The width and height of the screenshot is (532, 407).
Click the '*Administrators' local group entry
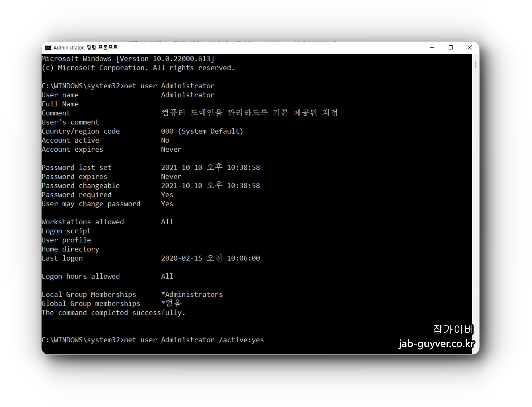(x=192, y=295)
